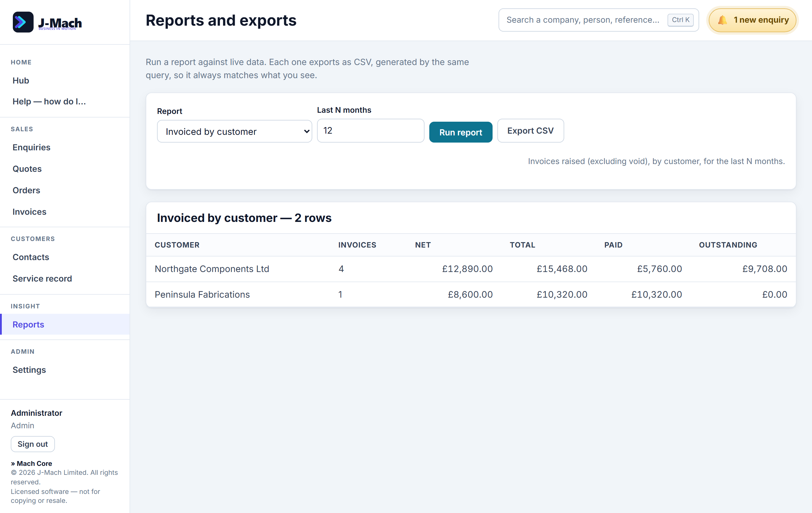This screenshot has height=513, width=812.
Task: Select the Northgate Components Ltd row name
Action: (212, 269)
